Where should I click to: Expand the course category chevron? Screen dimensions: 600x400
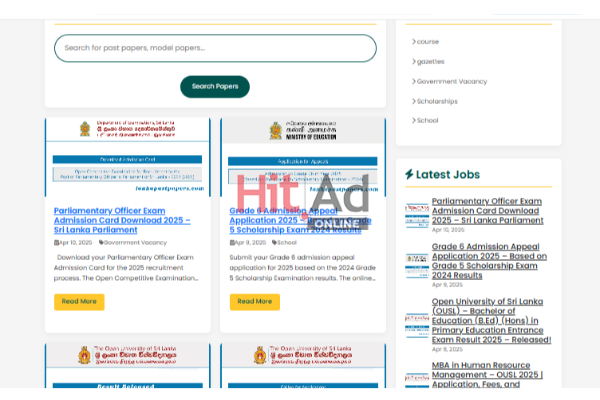tap(414, 42)
